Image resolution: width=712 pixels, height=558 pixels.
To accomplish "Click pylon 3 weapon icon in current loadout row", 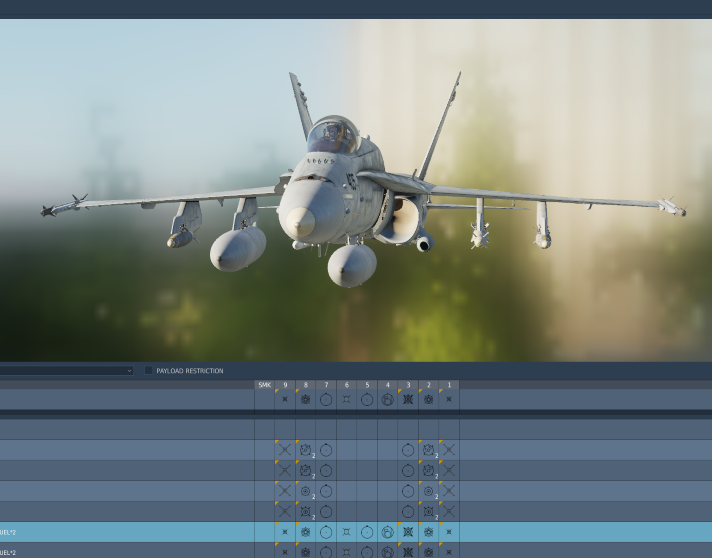I will pos(408,400).
